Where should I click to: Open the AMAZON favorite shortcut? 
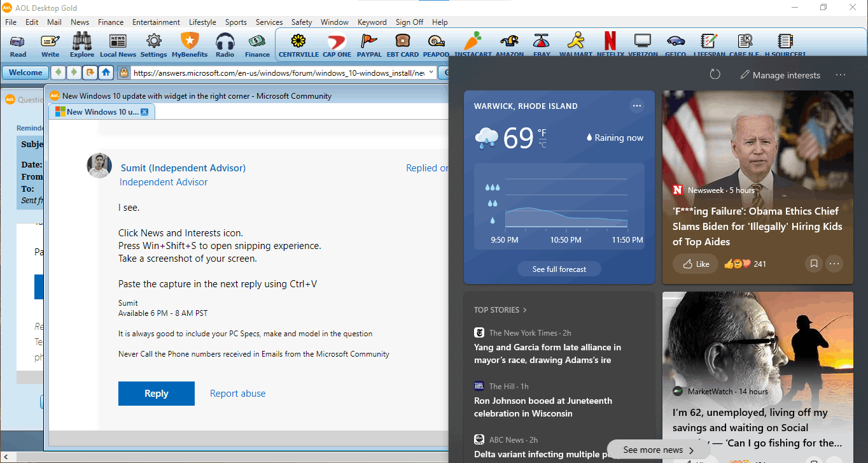509,45
